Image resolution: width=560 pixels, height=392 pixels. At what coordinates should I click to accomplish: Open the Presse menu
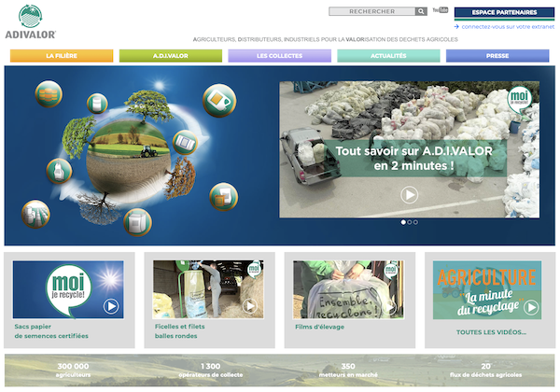(x=497, y=56)
